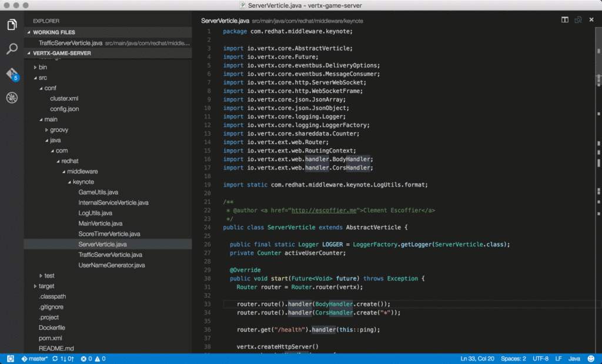Collapse the WORKING FILES section
Screen dimensions: 602x364
point(53,32)
